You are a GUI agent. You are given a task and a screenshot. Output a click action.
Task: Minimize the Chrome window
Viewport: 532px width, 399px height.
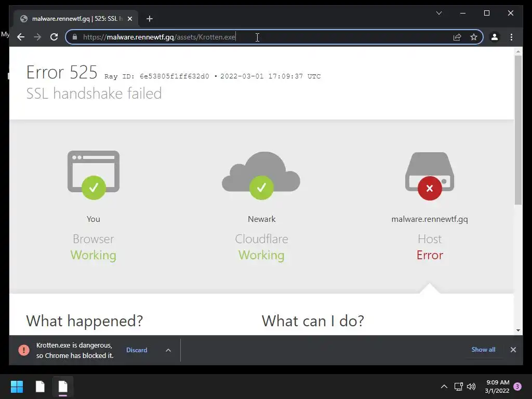point(462,13)
